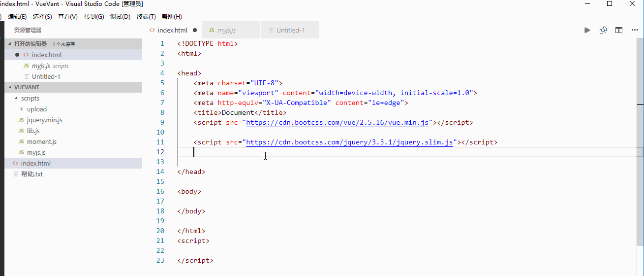Viewport: 644px width, 276px height.
Task: Click the vue.min.js CDN link
Action: tap(337, 122)
